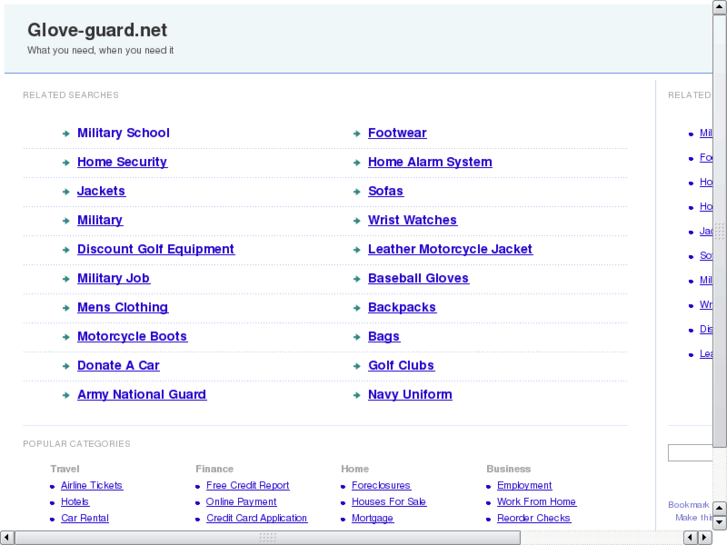Click the arrow bullet before Home Security

pos(66,163)
